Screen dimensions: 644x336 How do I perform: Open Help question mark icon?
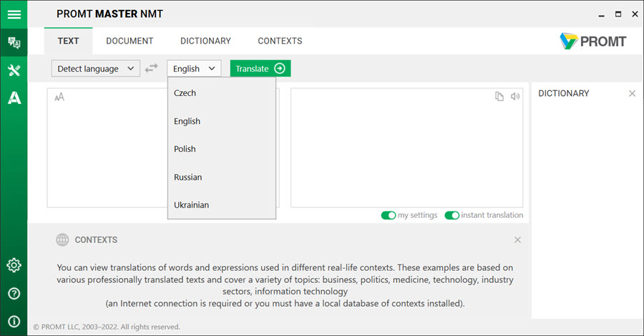[14, 294]
